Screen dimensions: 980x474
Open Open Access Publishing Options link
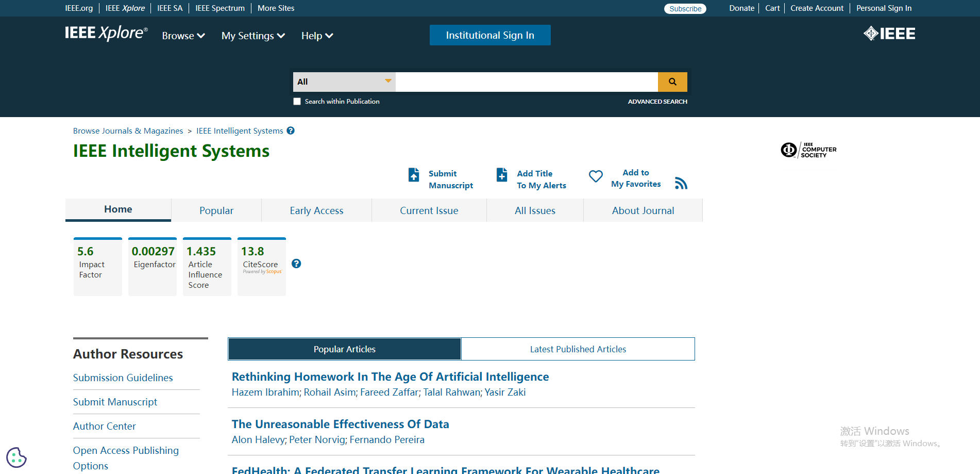pyautogui.click(x=126, y=458)
